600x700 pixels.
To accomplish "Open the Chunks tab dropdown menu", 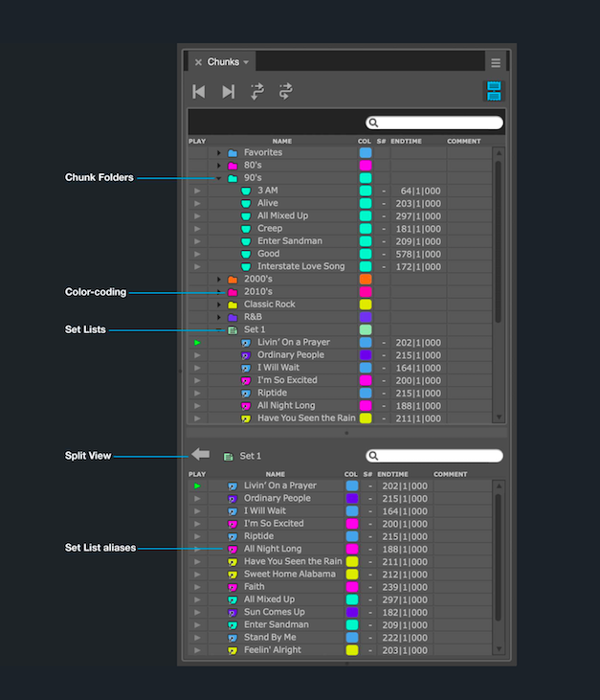I will pyautogui.click(x=246, y=62).
